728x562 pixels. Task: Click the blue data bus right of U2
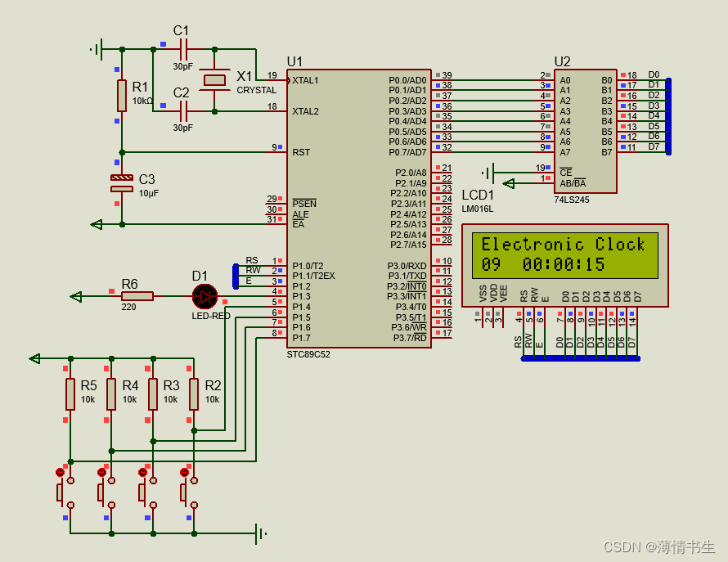(668, 116)
